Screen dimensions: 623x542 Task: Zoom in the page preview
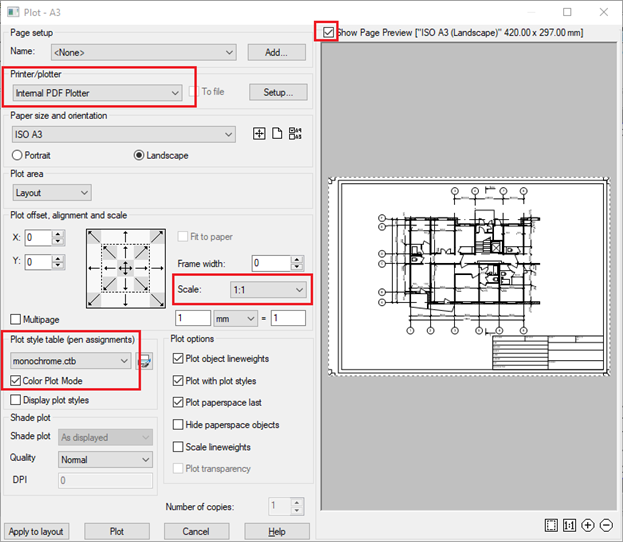[588, 525]
